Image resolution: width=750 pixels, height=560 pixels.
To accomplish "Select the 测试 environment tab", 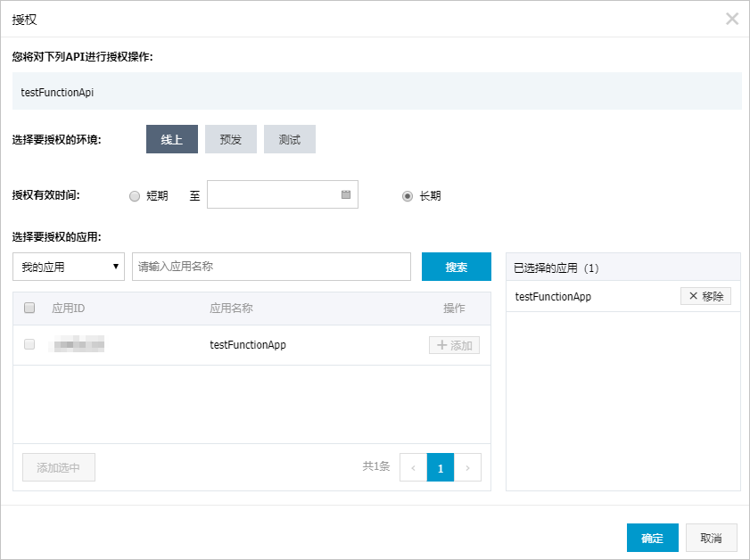I will 290,139.
